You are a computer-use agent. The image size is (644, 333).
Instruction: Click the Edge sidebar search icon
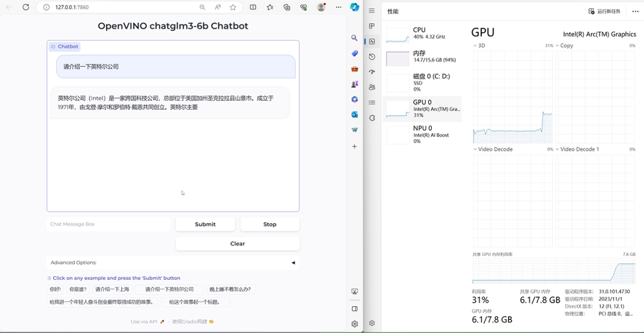click(354, 38)
